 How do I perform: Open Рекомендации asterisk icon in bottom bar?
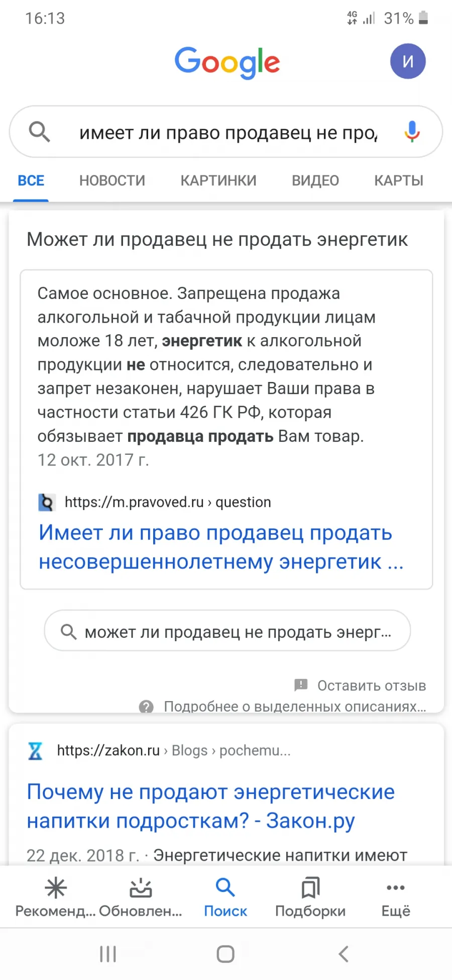55,888
